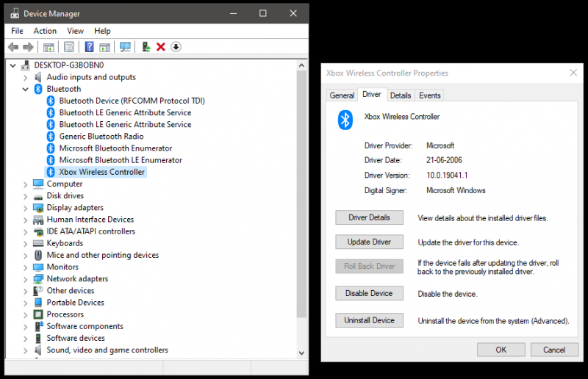Switch to the Details tab
Viewport: 588px width, 379px height.
coord(401,95)
